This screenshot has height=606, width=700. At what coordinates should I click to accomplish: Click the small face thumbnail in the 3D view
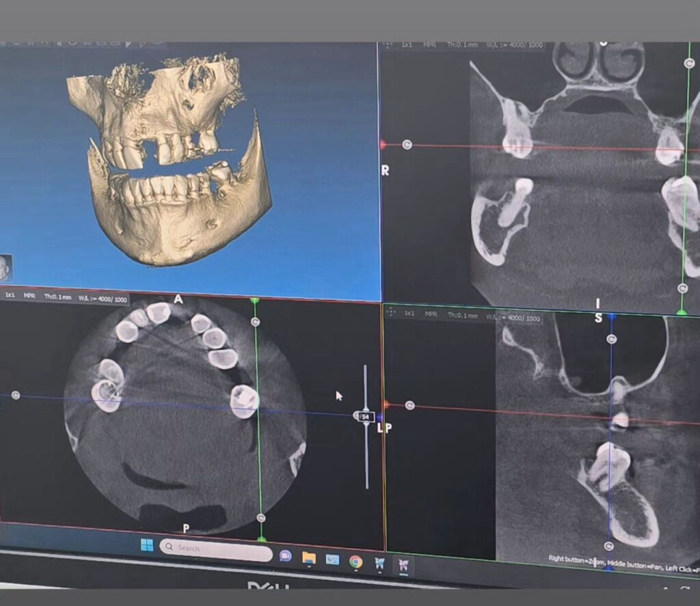click(5, 267)
